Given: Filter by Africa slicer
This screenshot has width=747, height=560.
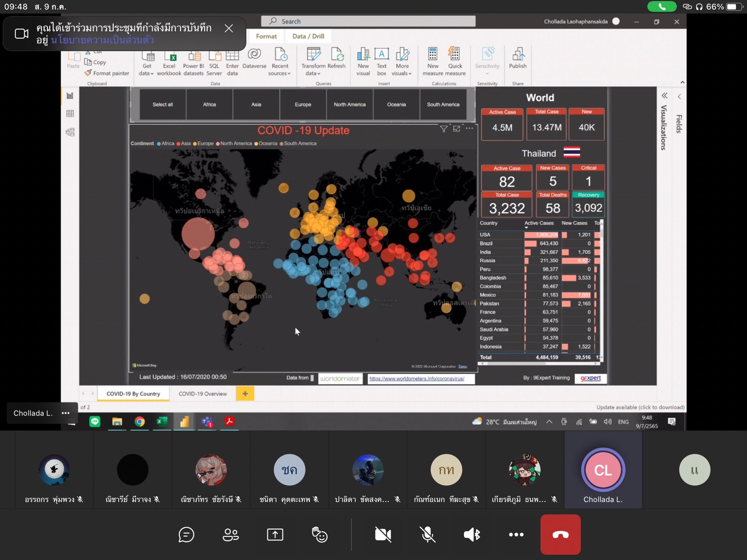Looking at the screenshot, I should tap(209, 105).
